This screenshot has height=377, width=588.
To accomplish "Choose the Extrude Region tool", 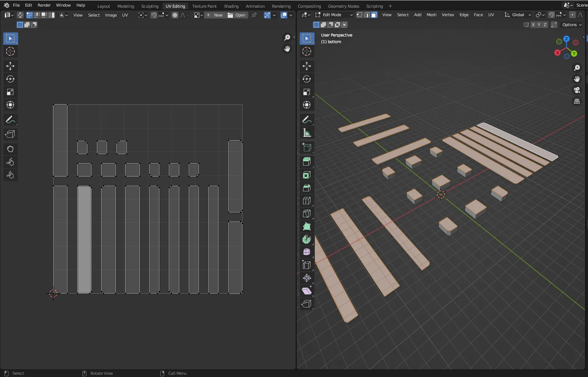I will coord(306,162).
